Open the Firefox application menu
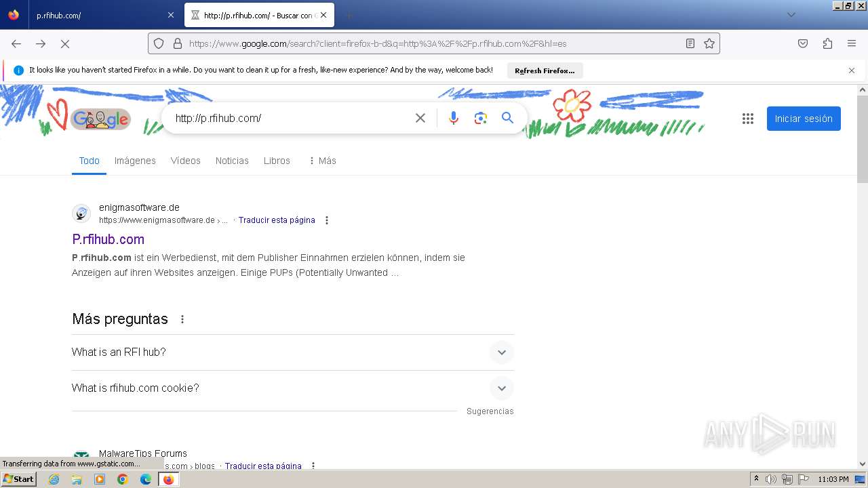Screen dimensions: 868x488 tap(852, 43)
